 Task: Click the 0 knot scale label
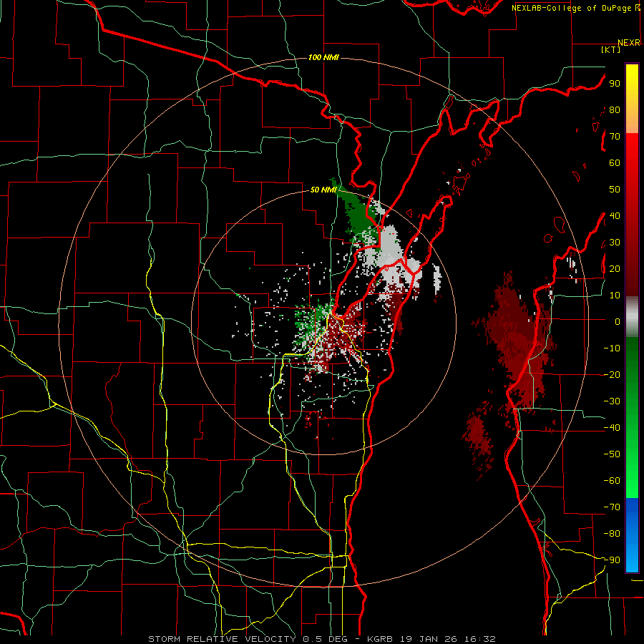tap(618, 321)
